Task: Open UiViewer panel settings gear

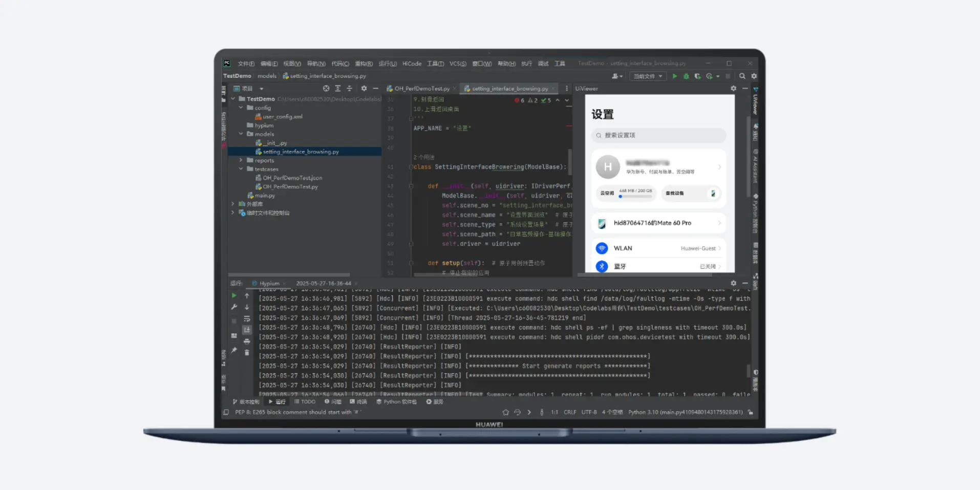Action: click(x=733, y=89)
